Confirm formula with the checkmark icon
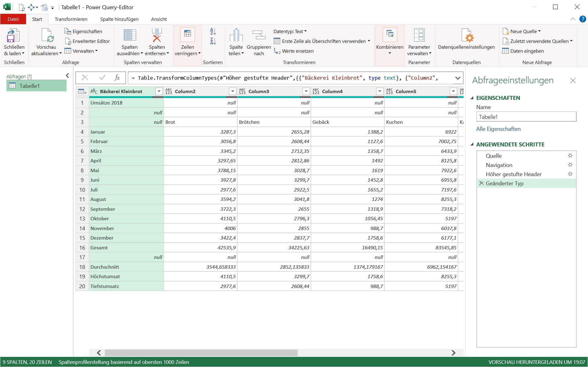The width and height of the screenshot is (588, 367). [102, 78]
